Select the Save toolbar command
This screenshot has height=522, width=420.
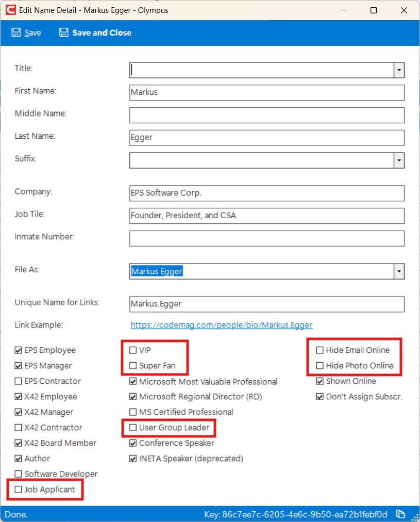point(32,32)
